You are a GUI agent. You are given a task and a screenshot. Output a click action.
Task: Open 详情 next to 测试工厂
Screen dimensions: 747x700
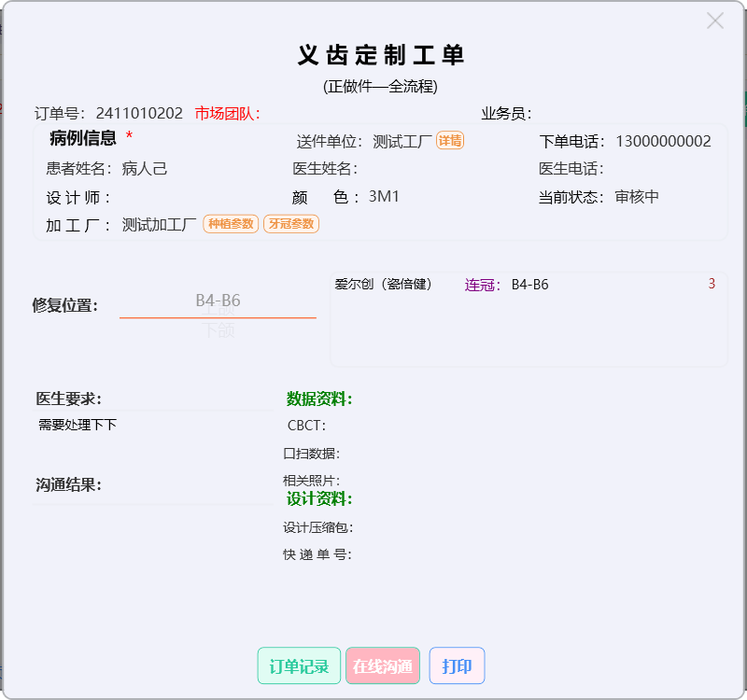[450, 141]
